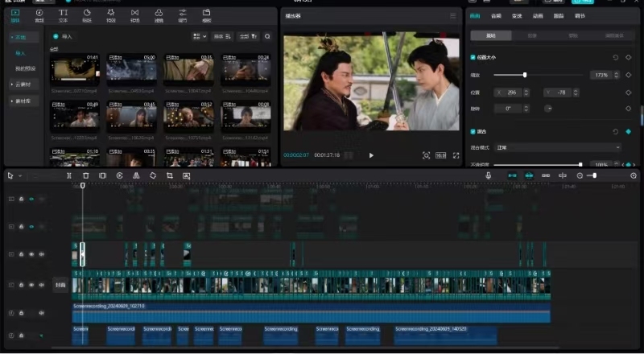Uncheck the Blend section checkbox

pos(473,132)
